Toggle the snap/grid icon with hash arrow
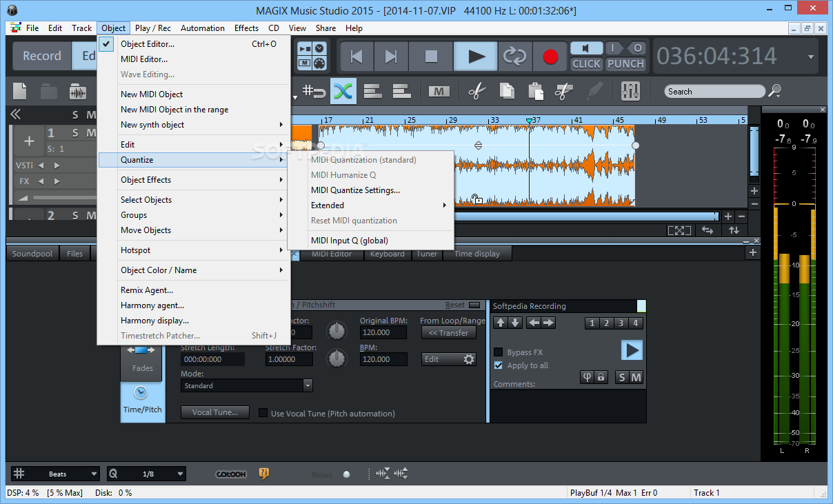 pyautogui.click(x=315, y=91)
